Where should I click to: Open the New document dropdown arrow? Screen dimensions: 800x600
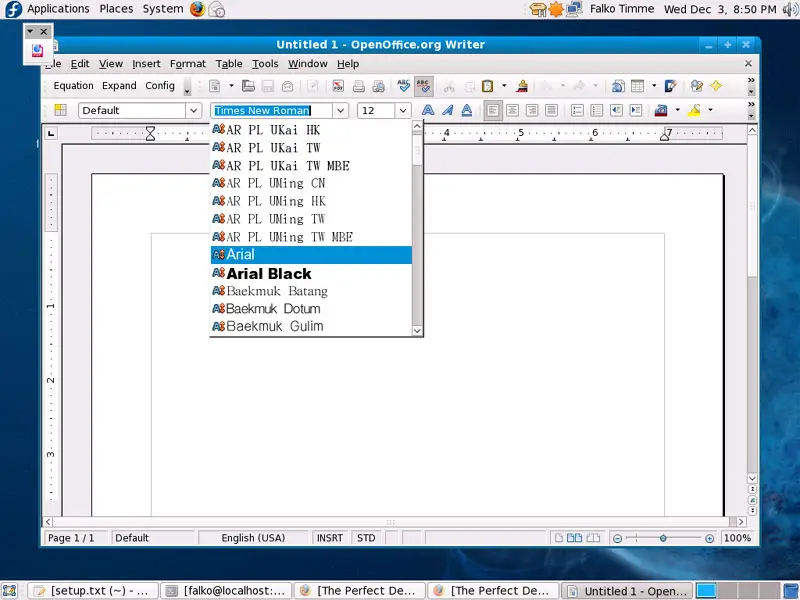(x=231, y=86)
